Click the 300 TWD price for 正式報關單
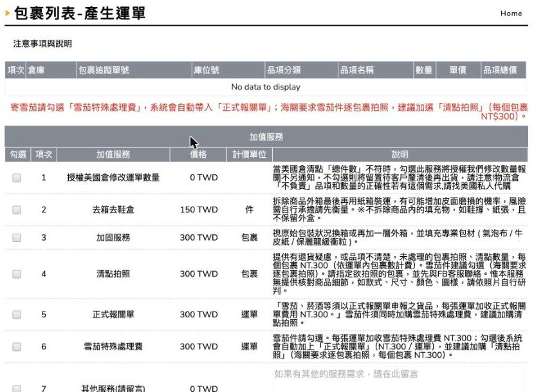534x392 pixels. point(199,314)
